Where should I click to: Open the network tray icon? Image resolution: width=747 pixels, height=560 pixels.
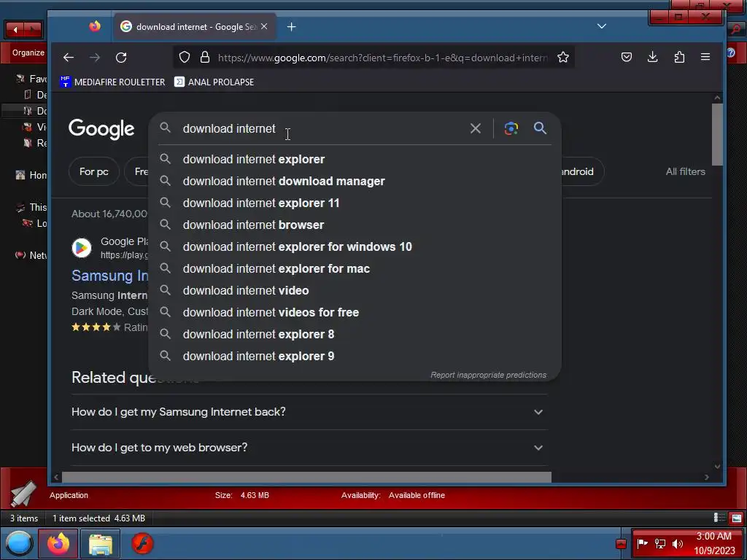pos(659,543)
